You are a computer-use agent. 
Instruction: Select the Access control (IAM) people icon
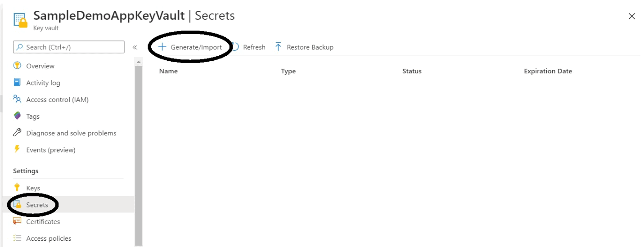18,99
